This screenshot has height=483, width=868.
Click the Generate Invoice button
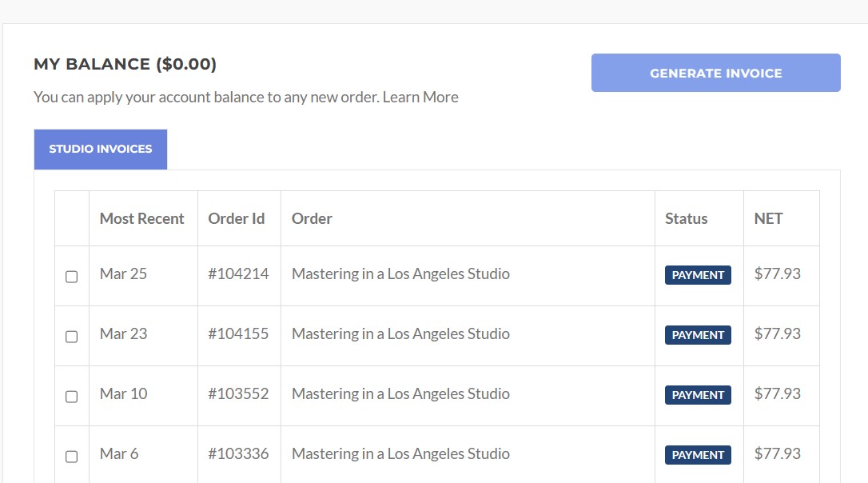coord(715,73)
